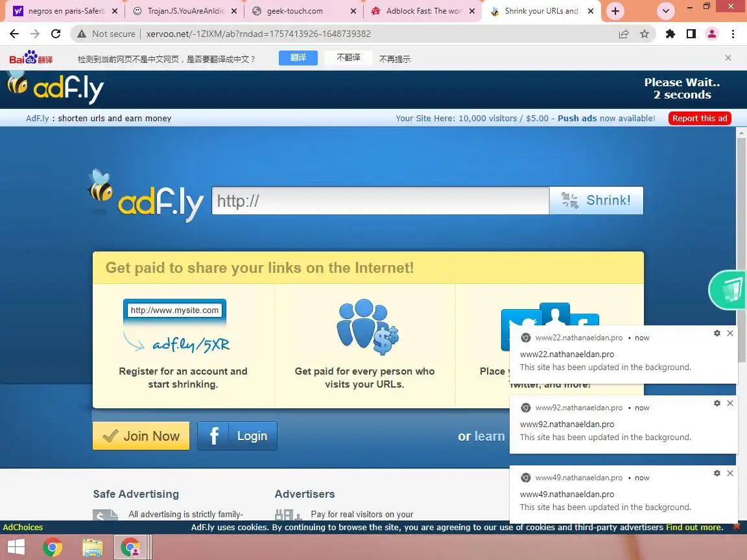
Task: Click the 不再提示 don't ask again link
Action: [394, 59]
